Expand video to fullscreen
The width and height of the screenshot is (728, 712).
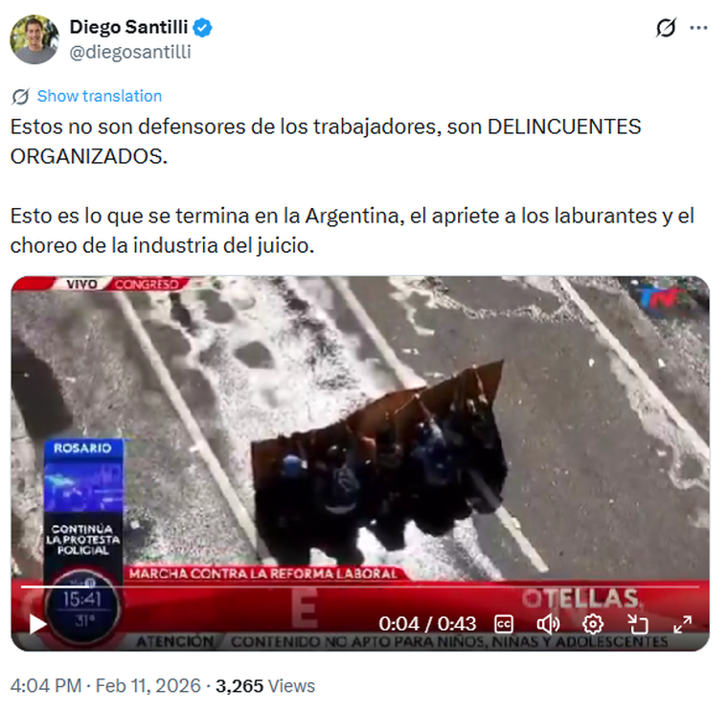pyautogui.click(x=682, y=624)
